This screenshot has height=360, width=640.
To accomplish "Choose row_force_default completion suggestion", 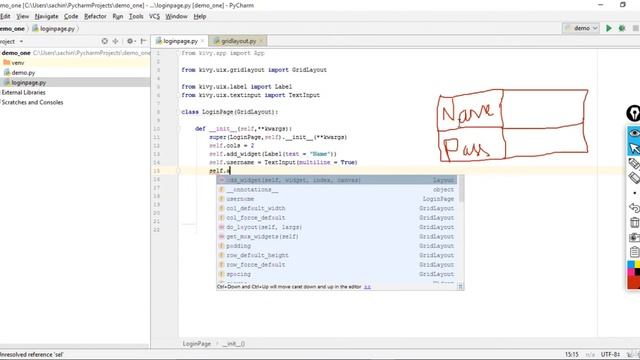I will (337, 264).
